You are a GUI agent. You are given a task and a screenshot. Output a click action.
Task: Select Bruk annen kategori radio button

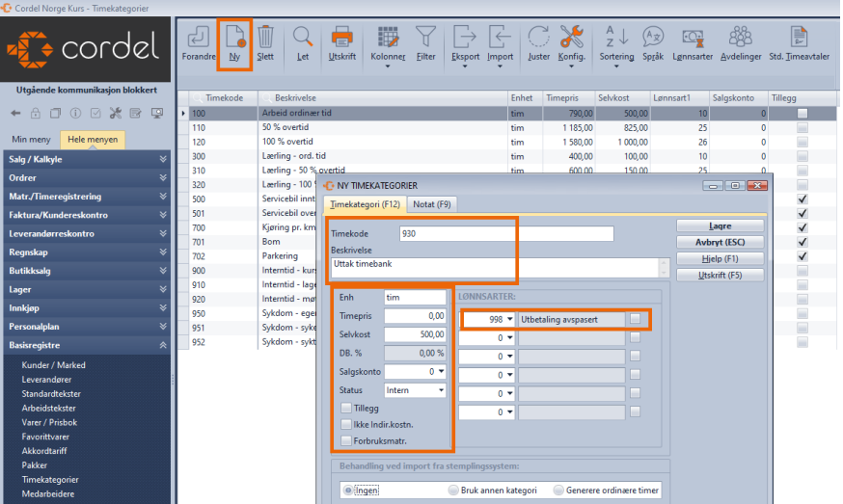[x=453, y=491]
